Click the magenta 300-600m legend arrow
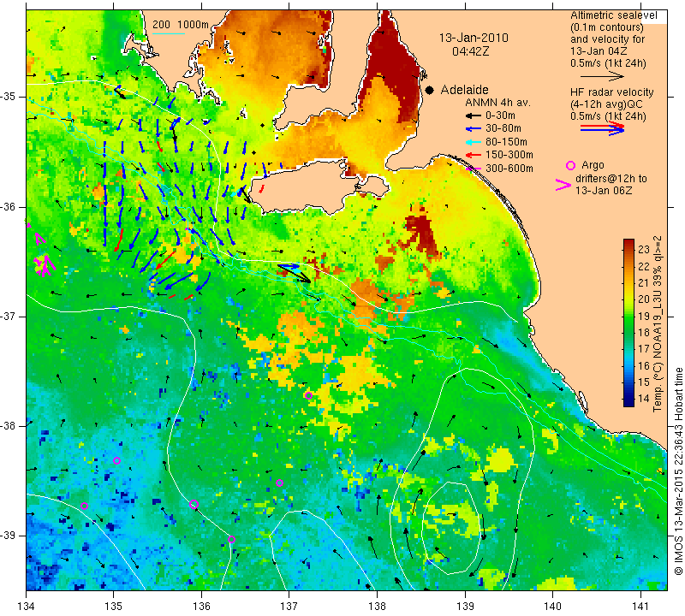The height and width of the screenshot is (616, 685). pyautogui.click(x=473, y=168)
